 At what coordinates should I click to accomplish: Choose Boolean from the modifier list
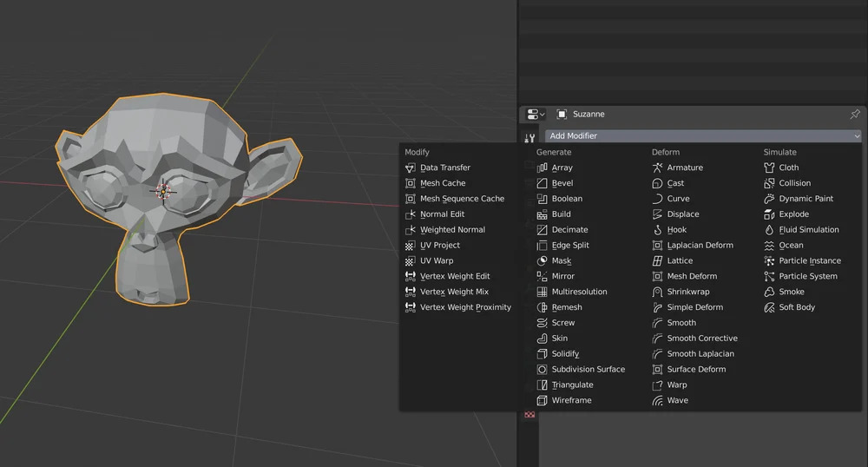[x=567, y=199]
